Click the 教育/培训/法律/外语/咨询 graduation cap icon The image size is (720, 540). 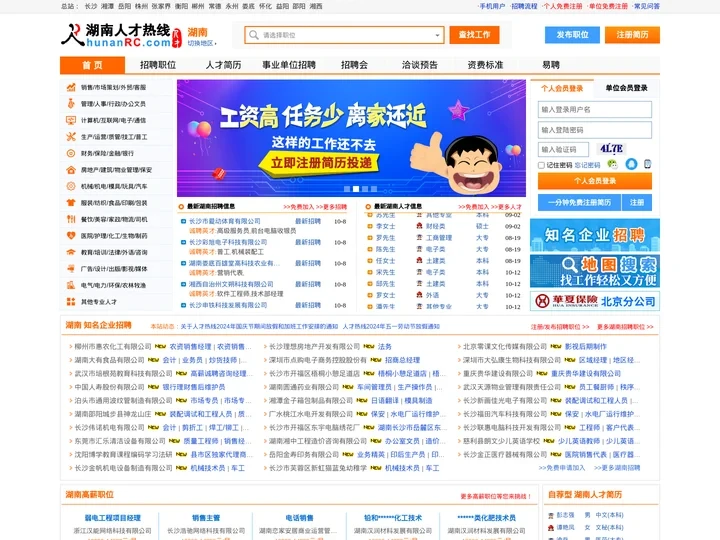tap(71, 252)
